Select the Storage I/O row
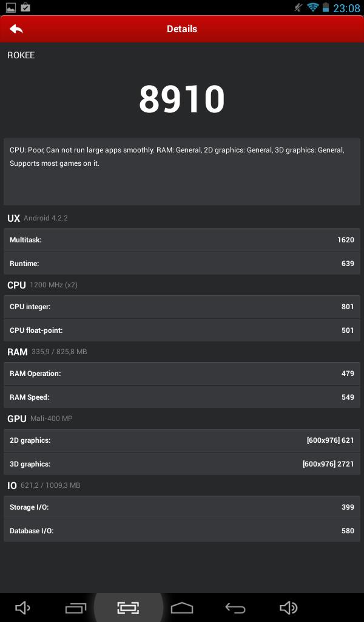 tap(182, 507)
